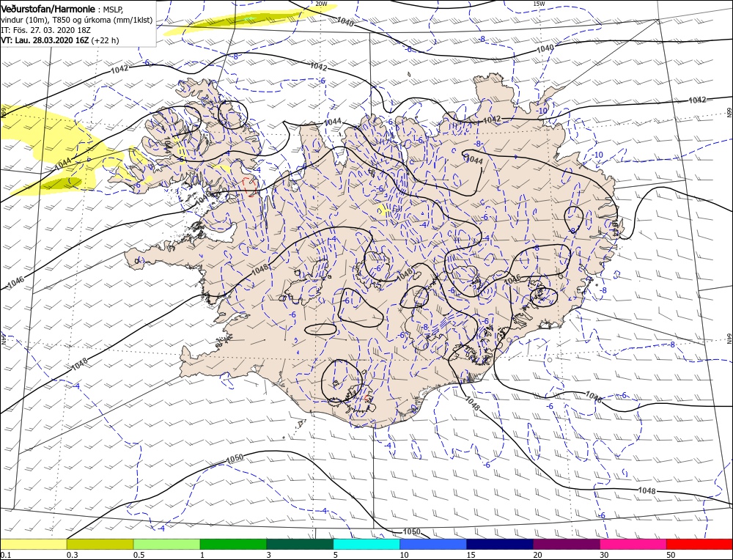Select the dark green 3–5 mm legend swatch

coord(300,544)
